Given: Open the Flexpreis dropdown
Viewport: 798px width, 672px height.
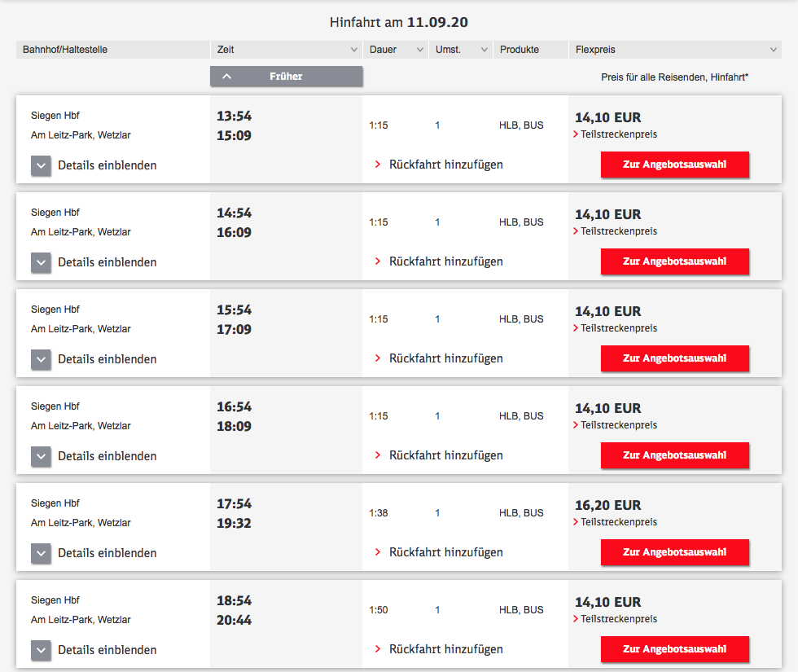Looking at the screenshot, I should pyautogui.click(x=773, y=50).
